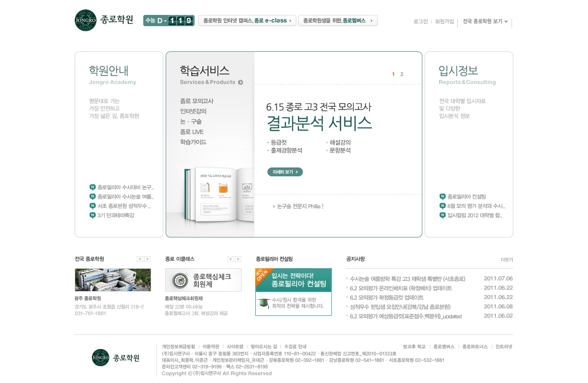Open the 광주 종로학원 title link
The height and width of the screenshot is (383, 588).
click(88, 299)
